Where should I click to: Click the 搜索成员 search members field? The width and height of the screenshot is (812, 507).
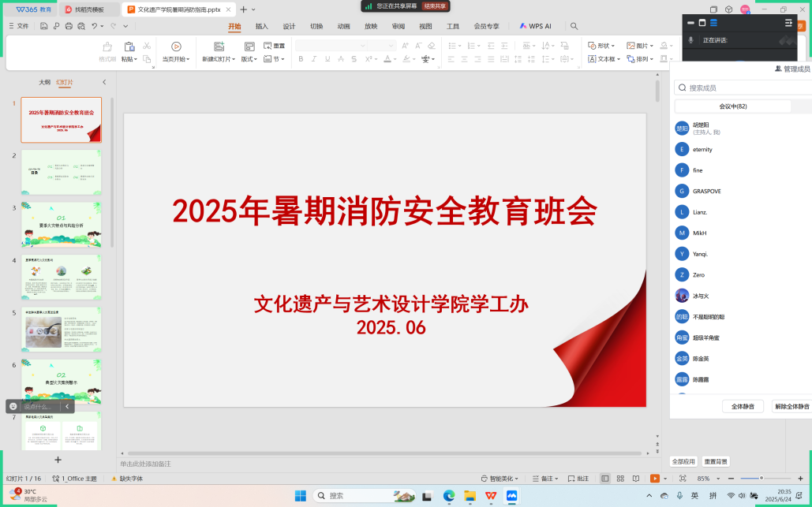point(743,88)
